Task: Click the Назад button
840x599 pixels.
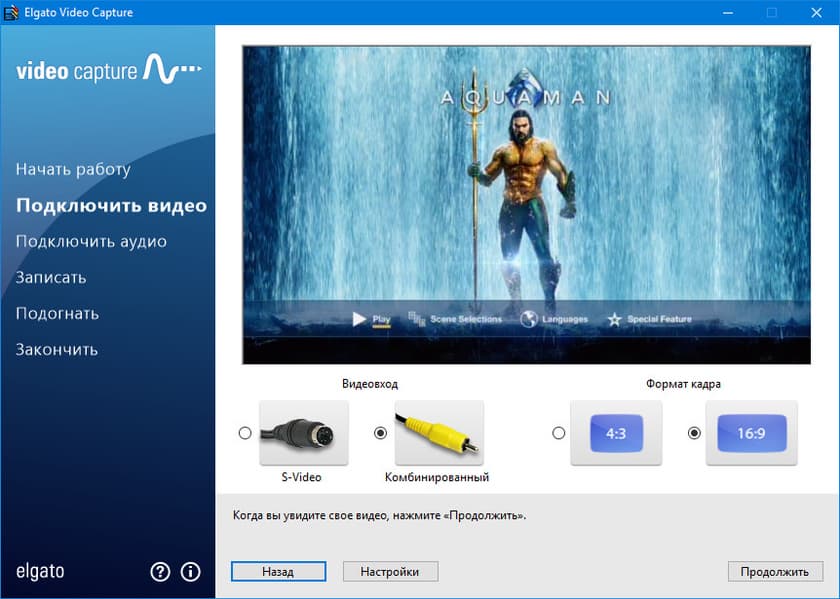Action: (279, 572)
